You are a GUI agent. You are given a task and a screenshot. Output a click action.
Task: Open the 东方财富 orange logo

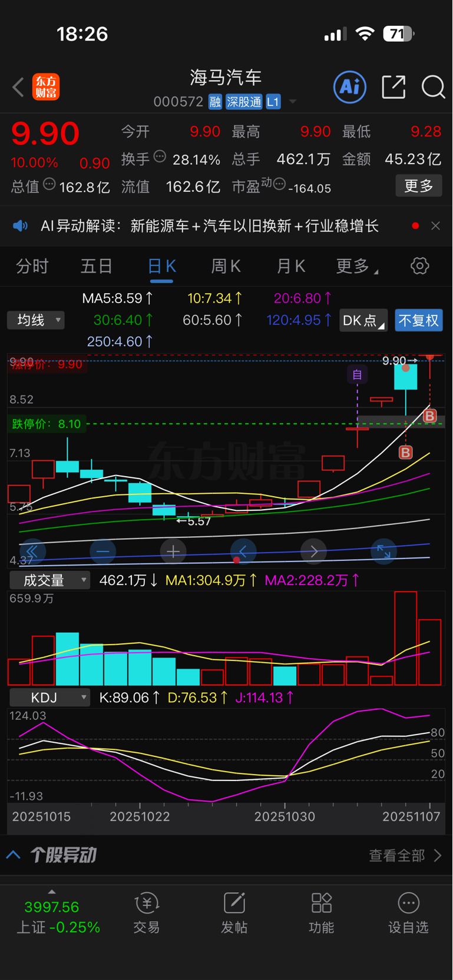(x=46, y=87)
